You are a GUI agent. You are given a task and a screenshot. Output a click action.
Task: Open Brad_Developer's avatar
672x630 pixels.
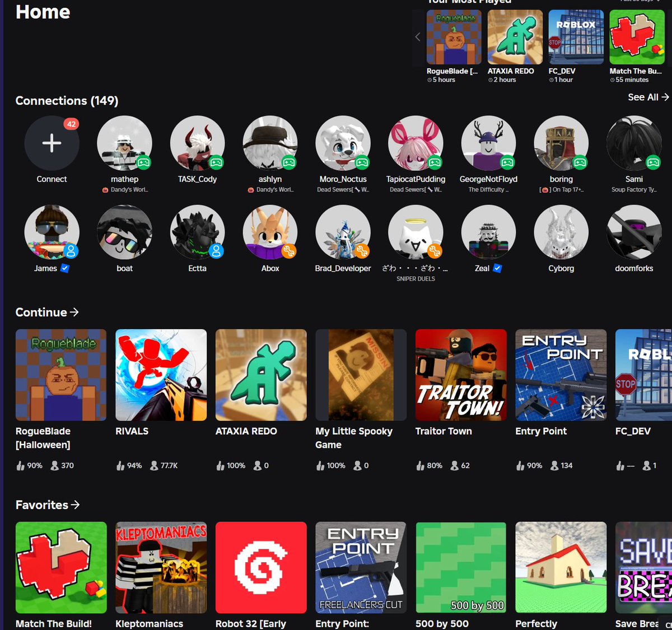click(343, 232)
